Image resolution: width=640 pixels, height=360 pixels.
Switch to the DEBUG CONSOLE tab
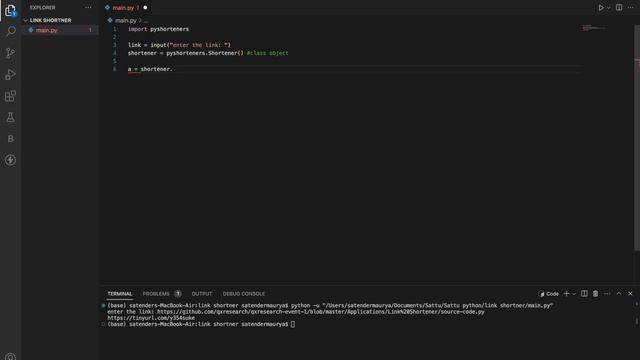244,293
